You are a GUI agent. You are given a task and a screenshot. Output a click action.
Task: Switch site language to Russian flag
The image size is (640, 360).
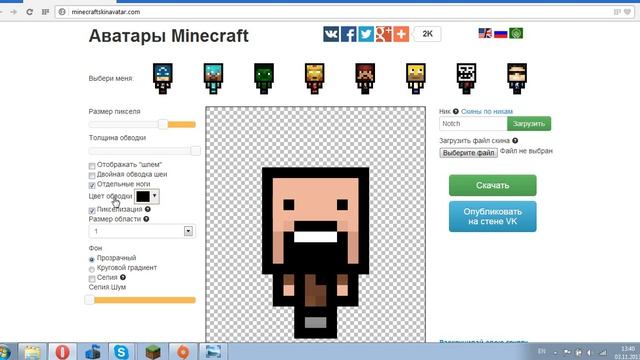pyautogui.click(x=500, y=33)
